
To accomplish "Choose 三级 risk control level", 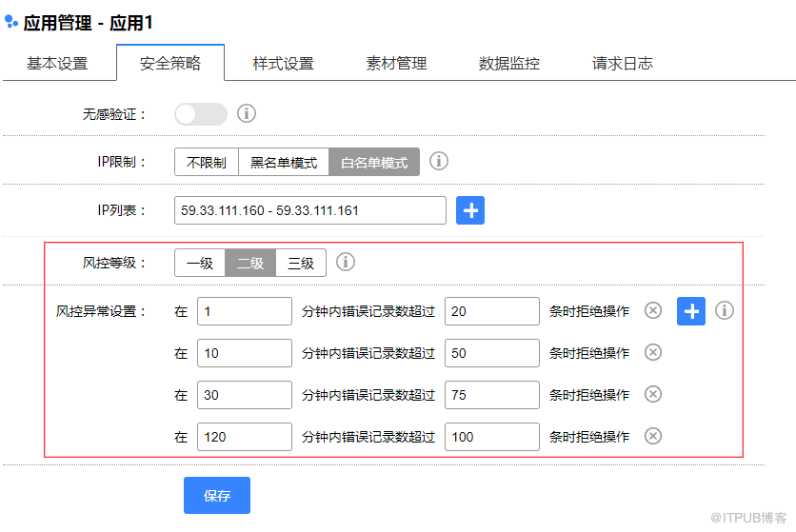I will (301, 263).
